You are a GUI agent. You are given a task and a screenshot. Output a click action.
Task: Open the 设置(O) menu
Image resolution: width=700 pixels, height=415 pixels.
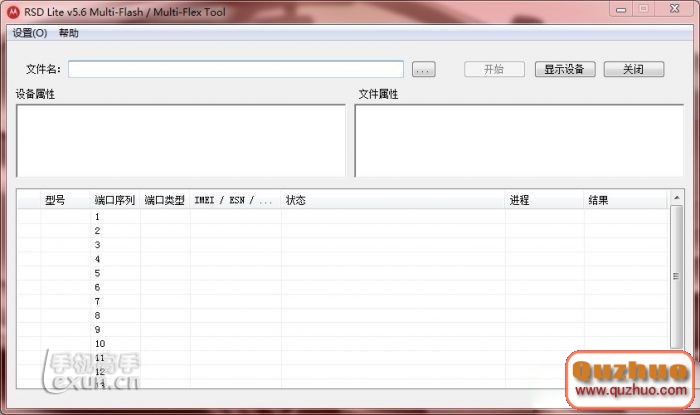coord(29,33)
